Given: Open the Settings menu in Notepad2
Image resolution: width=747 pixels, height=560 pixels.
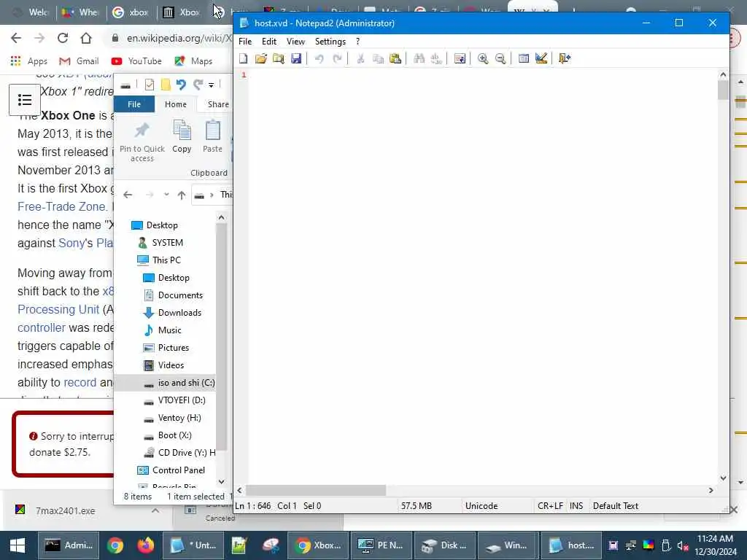Looking at the screenshot, I should pos(330,42).
